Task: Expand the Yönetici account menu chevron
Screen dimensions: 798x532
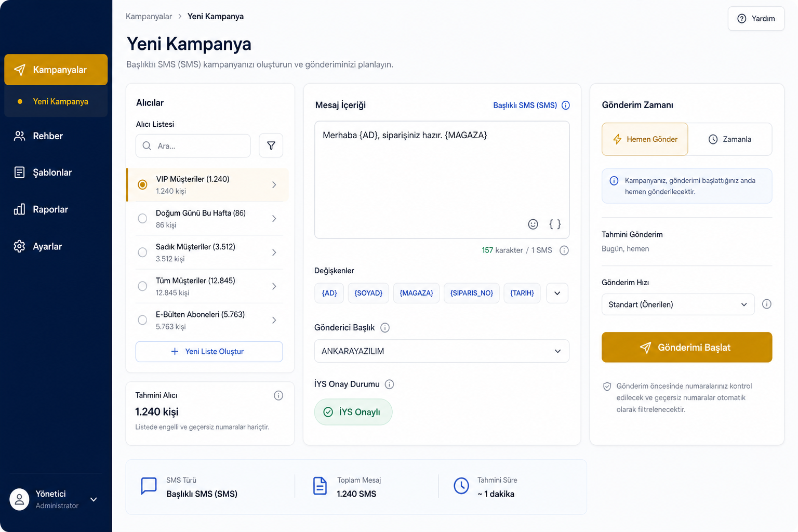Action: click(x=94, y=499)
